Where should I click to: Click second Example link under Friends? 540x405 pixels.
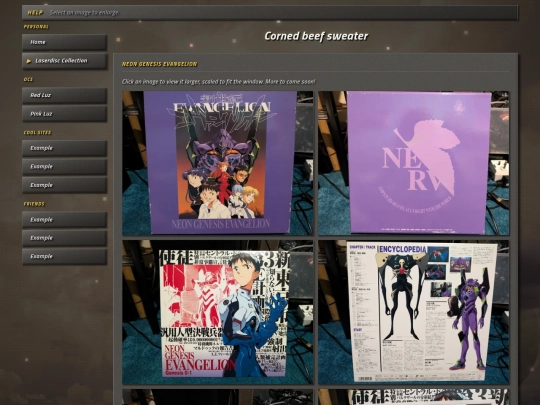(x=64, y=238)
